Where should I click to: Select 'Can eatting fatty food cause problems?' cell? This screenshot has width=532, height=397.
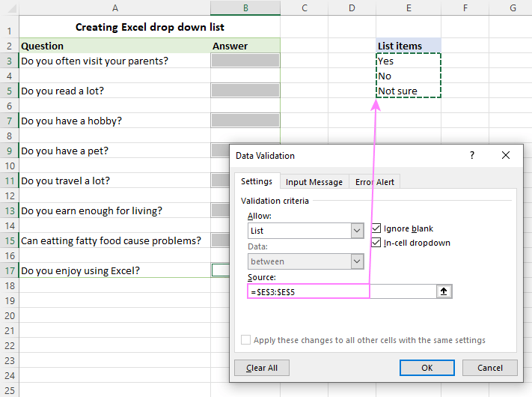pyautogui.click(x=115, y=240)
